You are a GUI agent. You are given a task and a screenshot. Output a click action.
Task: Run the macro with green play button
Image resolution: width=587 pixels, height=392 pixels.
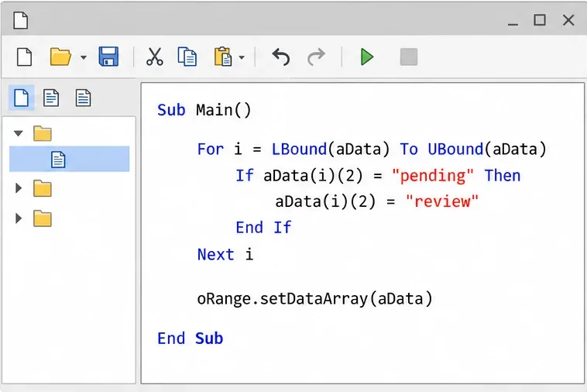coord(367,57)
